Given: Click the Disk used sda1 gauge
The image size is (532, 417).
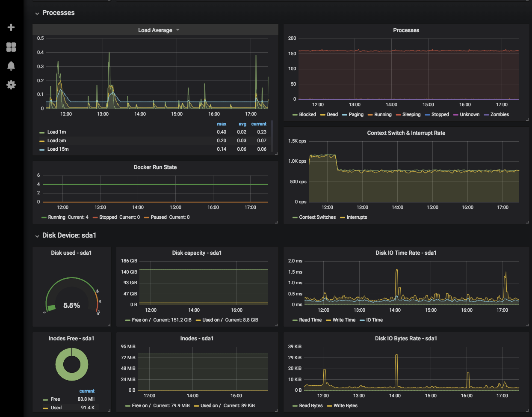Looking at the screenshot, I should coord(71,295).
